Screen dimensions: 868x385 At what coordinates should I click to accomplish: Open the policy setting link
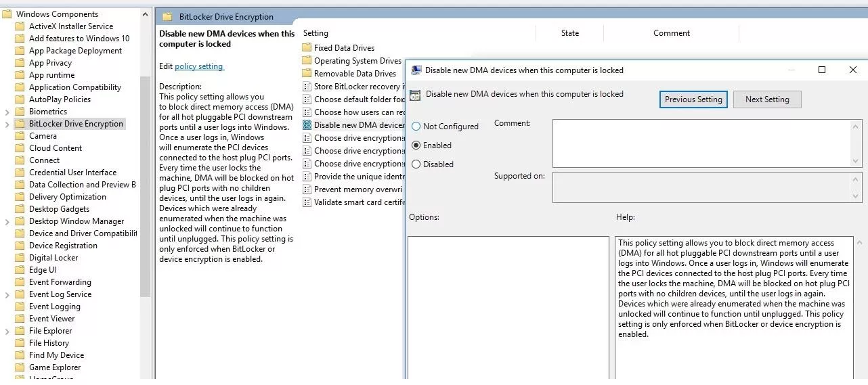point(199,66)
